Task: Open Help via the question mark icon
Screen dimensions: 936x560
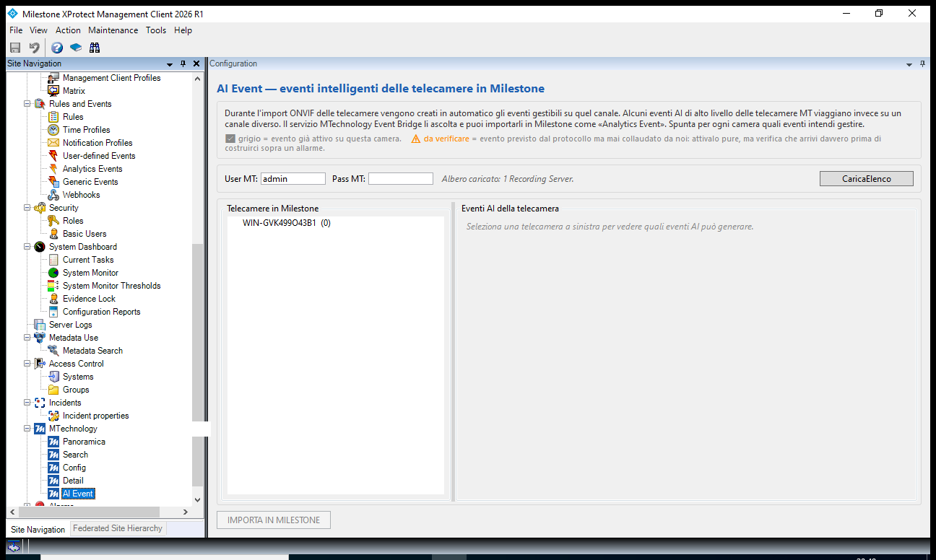Action: [57, 48]
